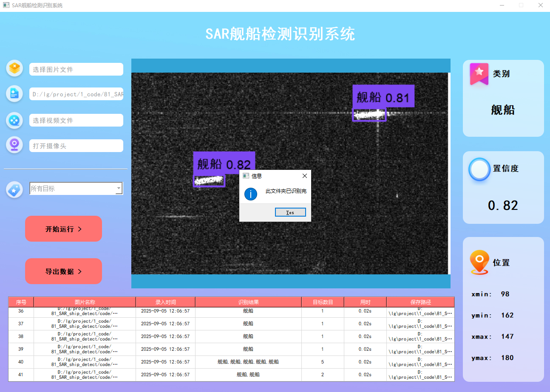
Task: Click target count cell showing 5
Action: pos(323,362)
